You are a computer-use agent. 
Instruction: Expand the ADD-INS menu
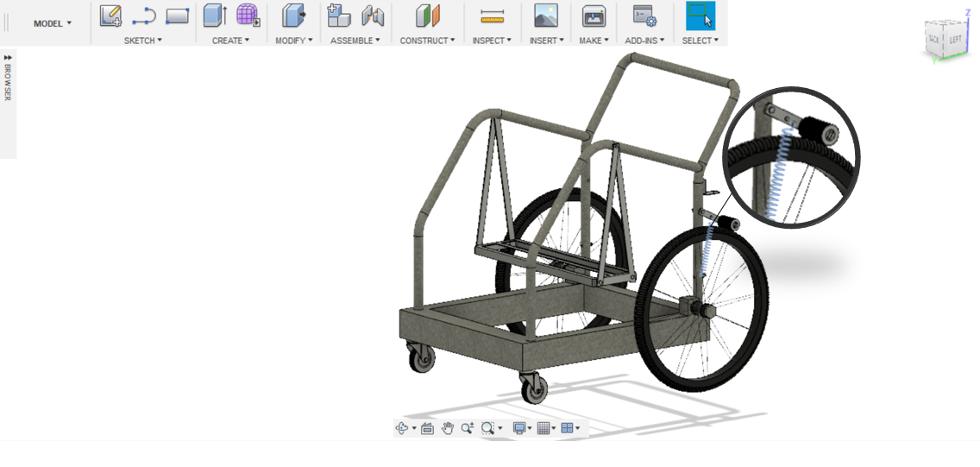645,41
